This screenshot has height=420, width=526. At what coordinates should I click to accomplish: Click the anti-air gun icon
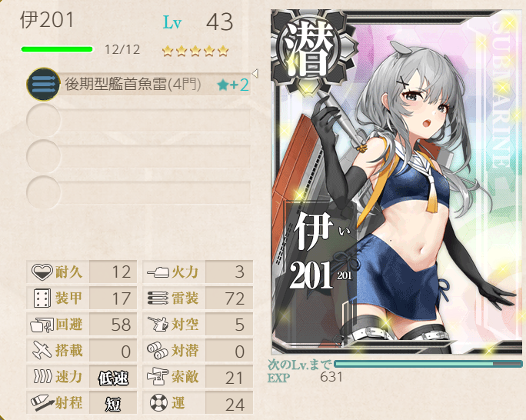click(158, 324)
